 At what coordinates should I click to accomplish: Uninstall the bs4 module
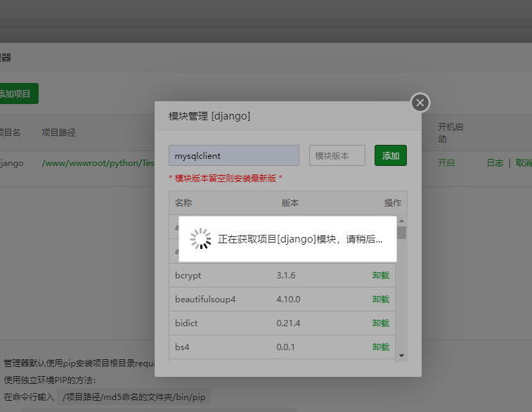click(x=381, y=347)
